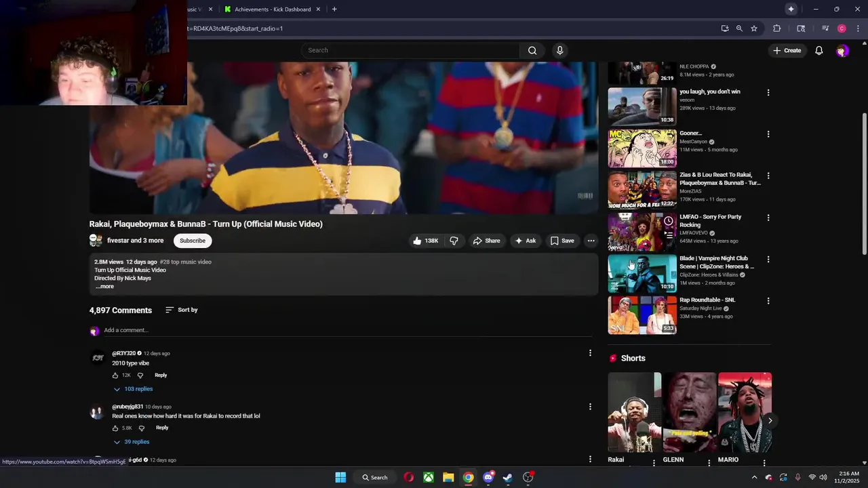Open more actions menu beside Save
868x488 pixels.
591,241
